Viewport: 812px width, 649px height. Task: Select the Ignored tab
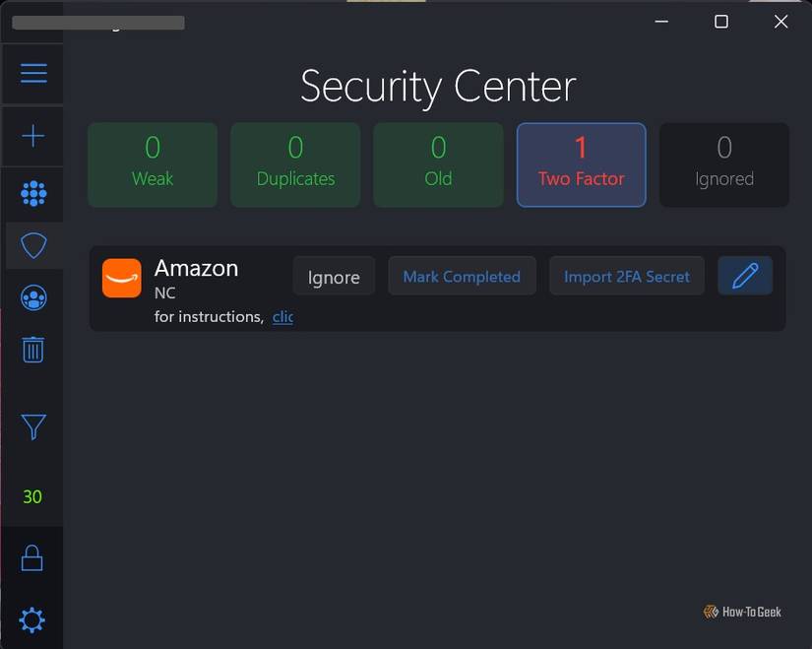coord(724,164)
